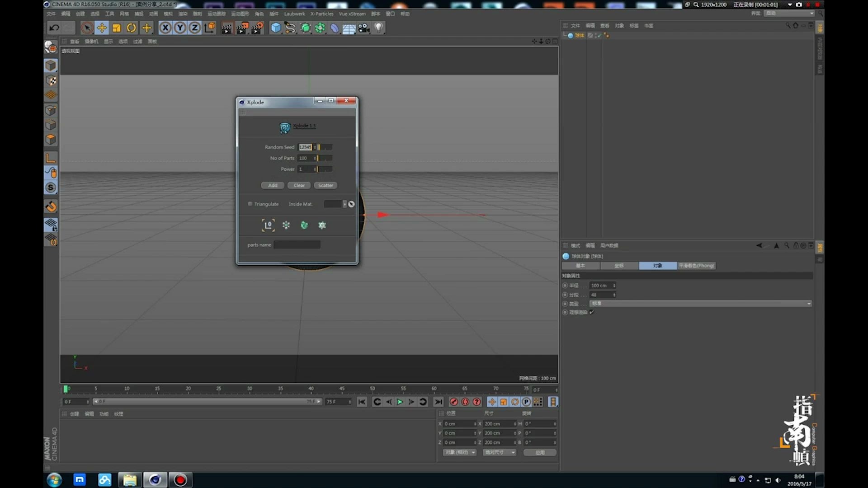Image resolution: width=868 pixels, height=488 pixels.
Task: Activate the Scale tool in top toolbar
Action: click(x=117, y=28)
